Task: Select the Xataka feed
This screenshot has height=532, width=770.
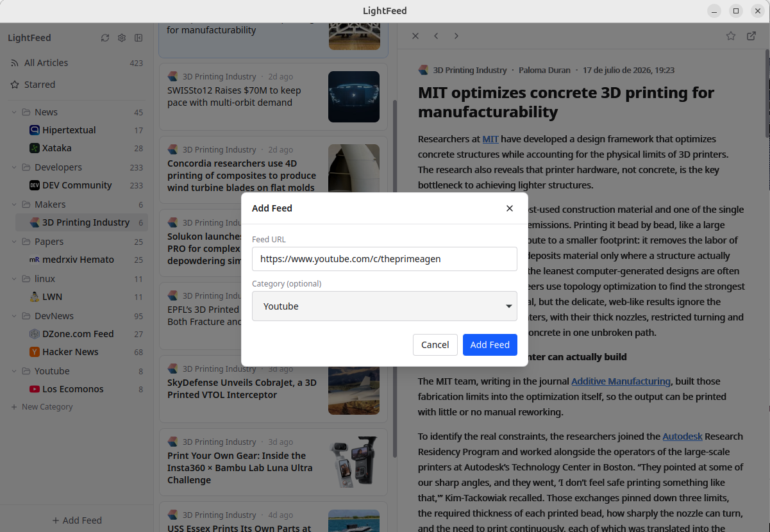Action: 81,148
